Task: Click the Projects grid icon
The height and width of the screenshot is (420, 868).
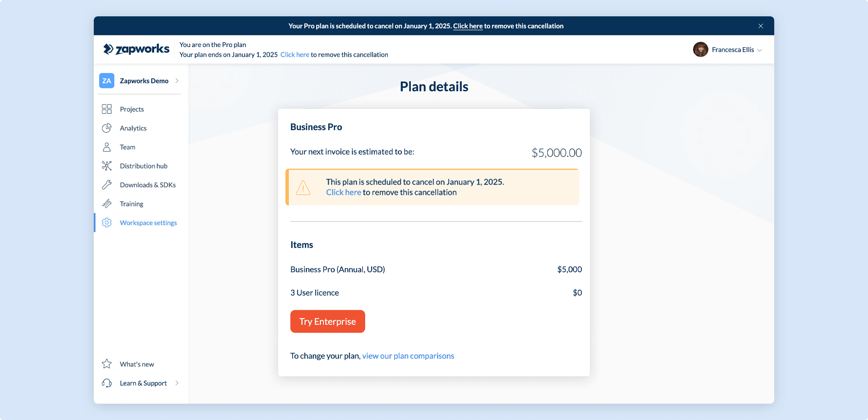Action: (x=106, y=109)
